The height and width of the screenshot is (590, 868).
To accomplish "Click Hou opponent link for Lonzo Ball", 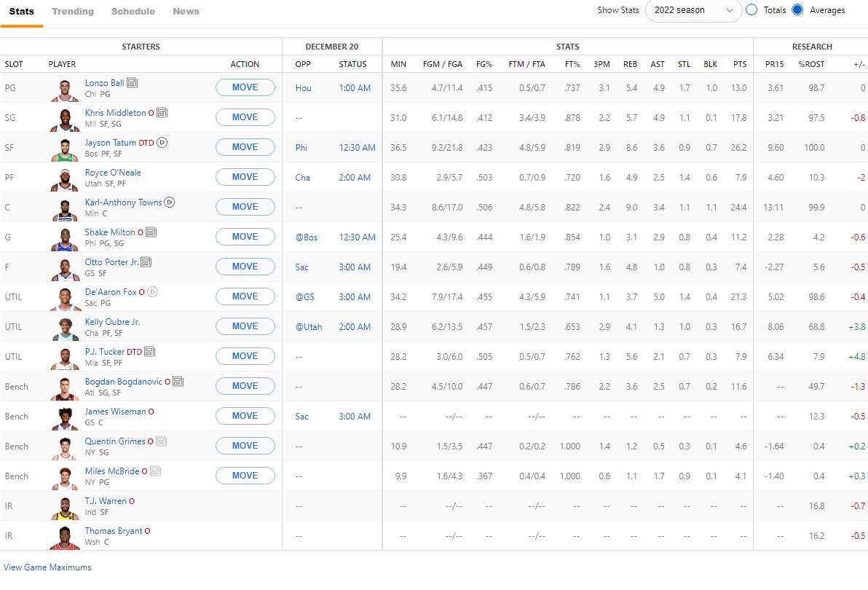I will (304, 88).
